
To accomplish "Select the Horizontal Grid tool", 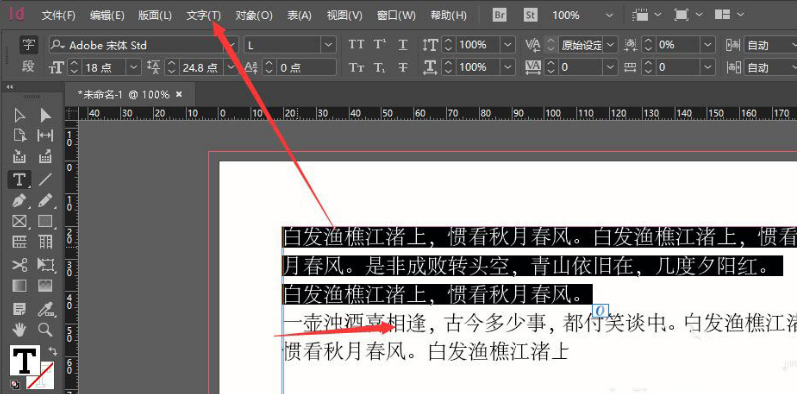I will [19, 241].
